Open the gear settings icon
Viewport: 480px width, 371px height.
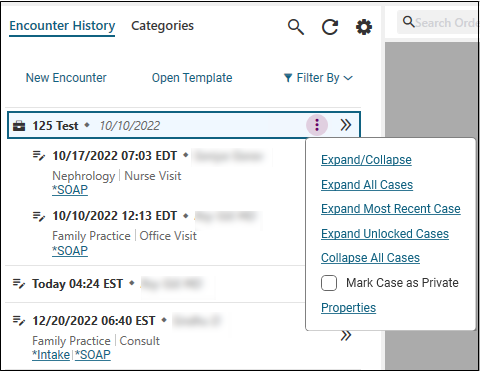364,27
